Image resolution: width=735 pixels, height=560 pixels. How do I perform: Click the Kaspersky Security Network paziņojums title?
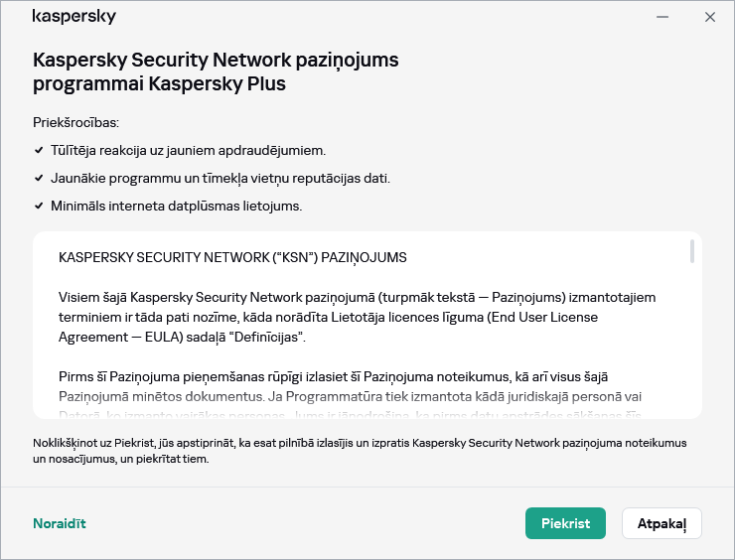coord(216,71)
